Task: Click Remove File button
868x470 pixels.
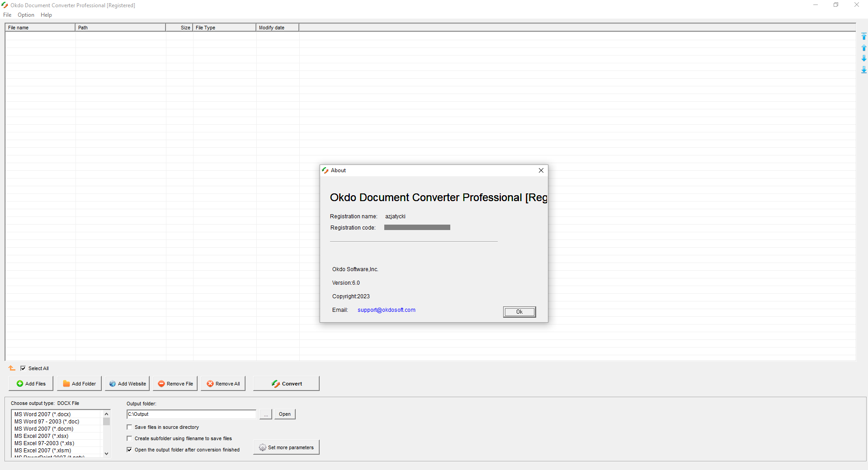Action: (175, 384)
